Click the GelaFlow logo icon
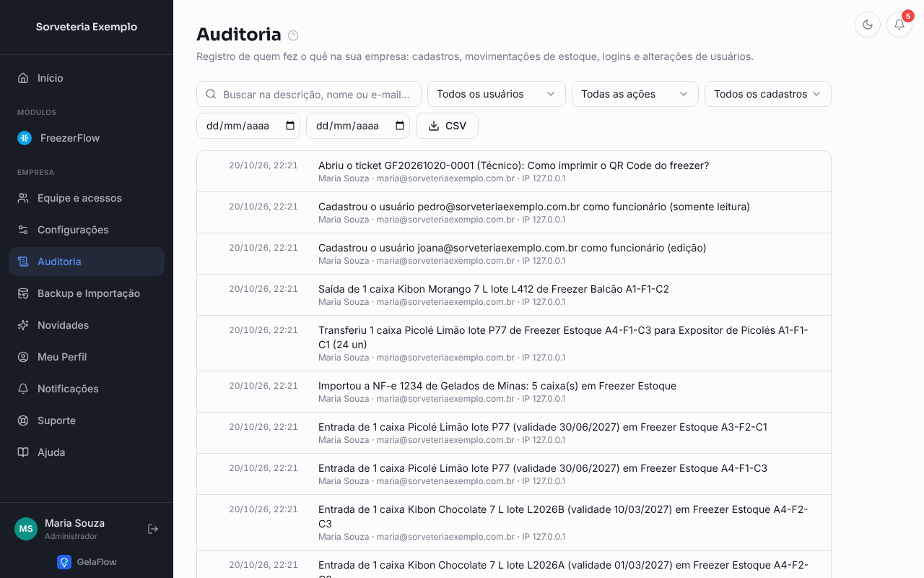Image resolution: width=924 pixels, height=578 pixels. [x=64, y=562]
